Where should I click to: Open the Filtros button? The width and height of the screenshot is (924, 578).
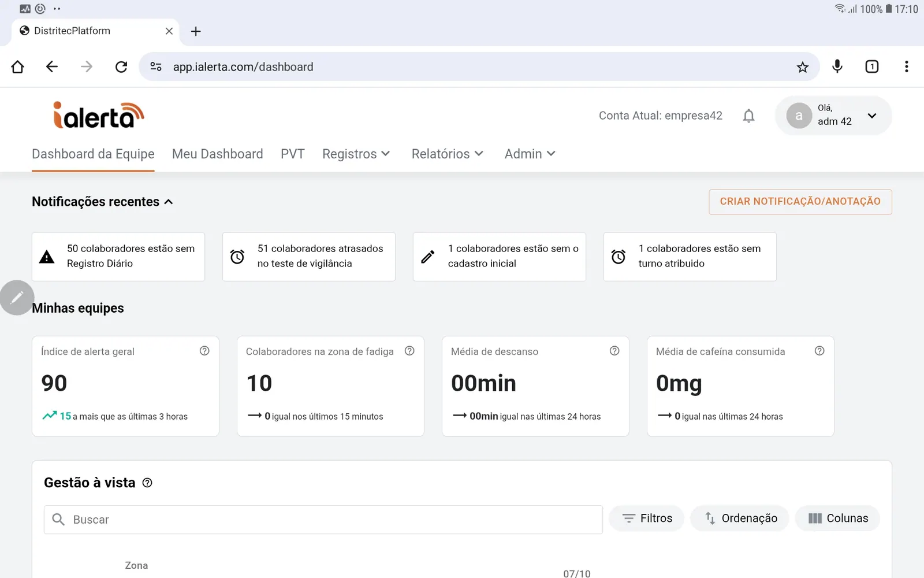[x=647, y=518]
